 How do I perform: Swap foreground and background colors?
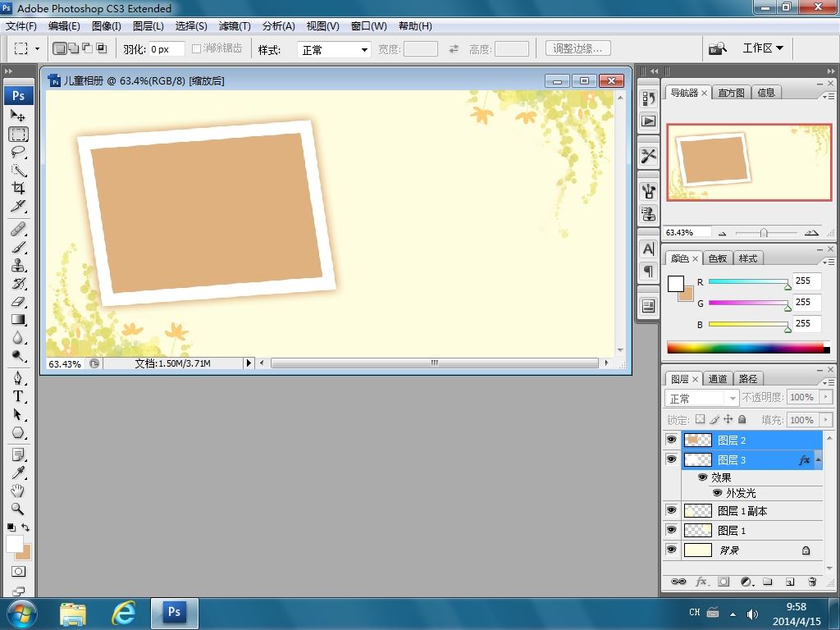(x=25, y=527)
